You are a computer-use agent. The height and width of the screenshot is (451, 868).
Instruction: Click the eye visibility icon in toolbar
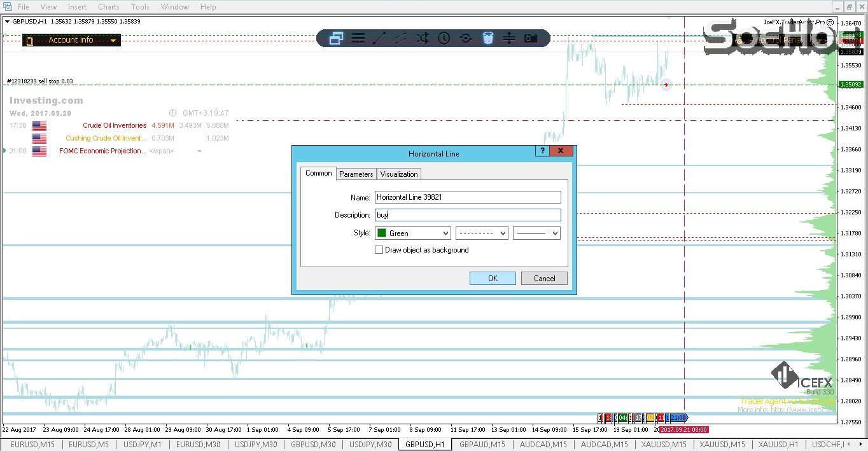[466, 38]
